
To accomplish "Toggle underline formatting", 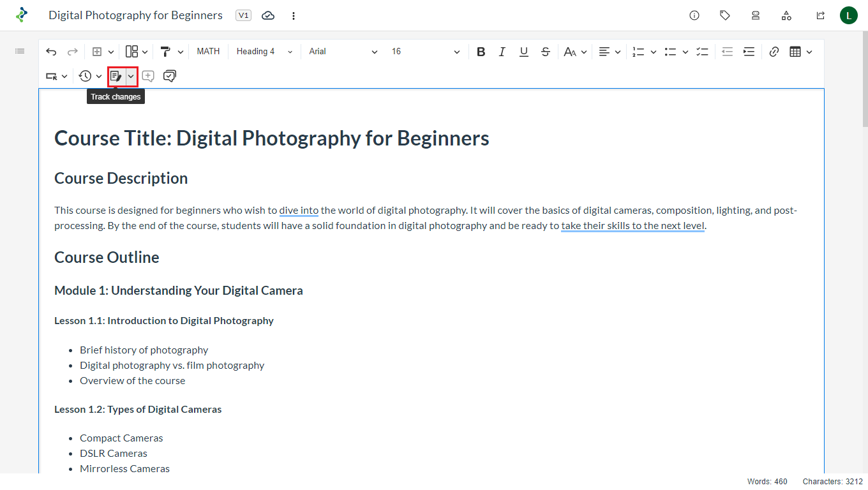I will [x=524, y=52].
